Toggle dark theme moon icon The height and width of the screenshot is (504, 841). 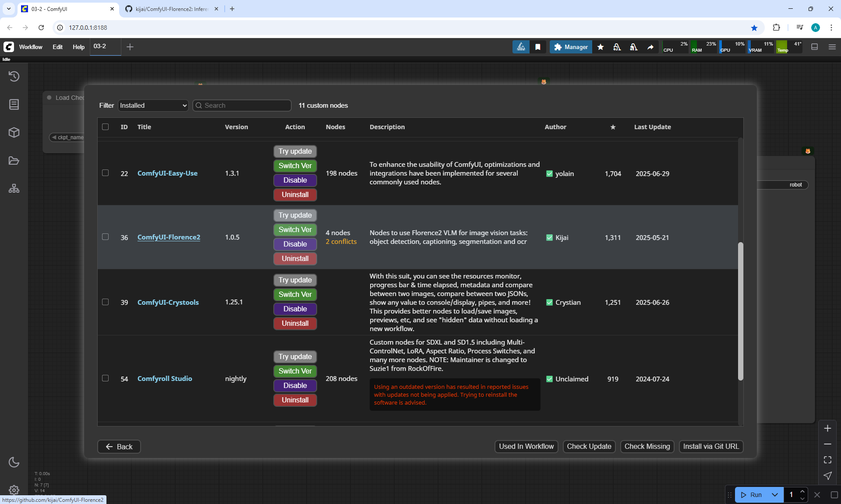14,462
